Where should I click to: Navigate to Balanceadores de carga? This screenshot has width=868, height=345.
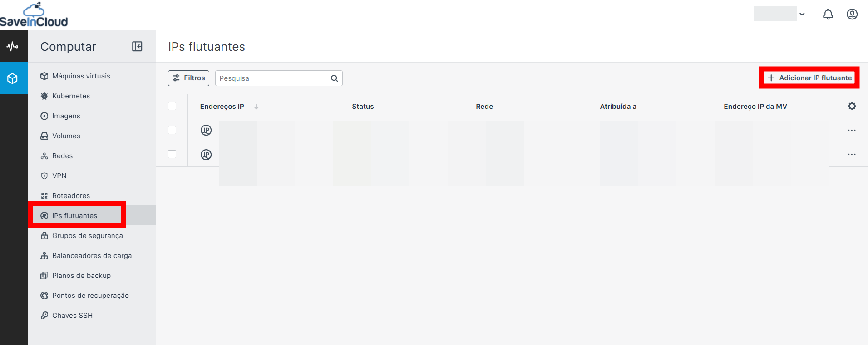92,256
